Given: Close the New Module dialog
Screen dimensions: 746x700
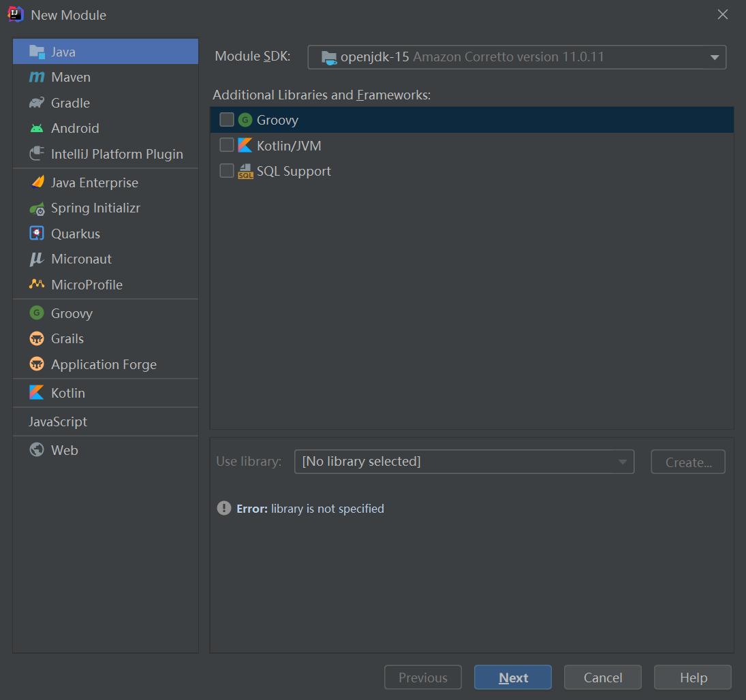Looking at the screenshot, I should tap(723, 15).
